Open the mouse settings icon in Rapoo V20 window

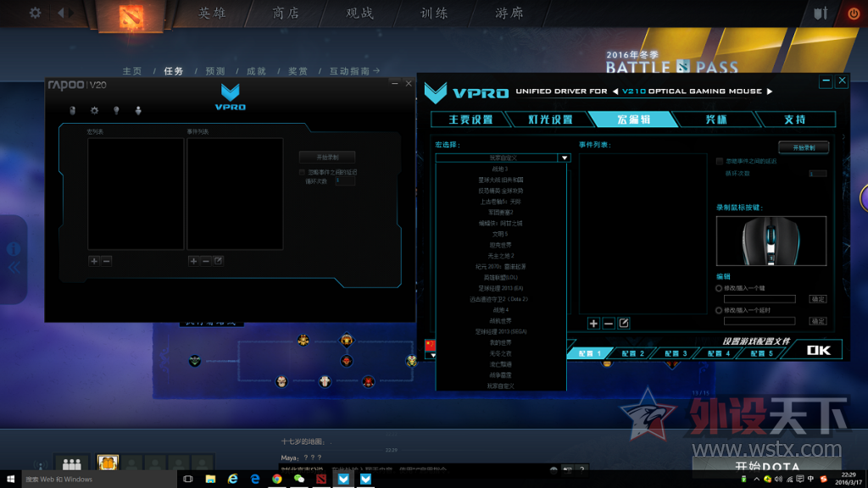click(x=72, y=111)
